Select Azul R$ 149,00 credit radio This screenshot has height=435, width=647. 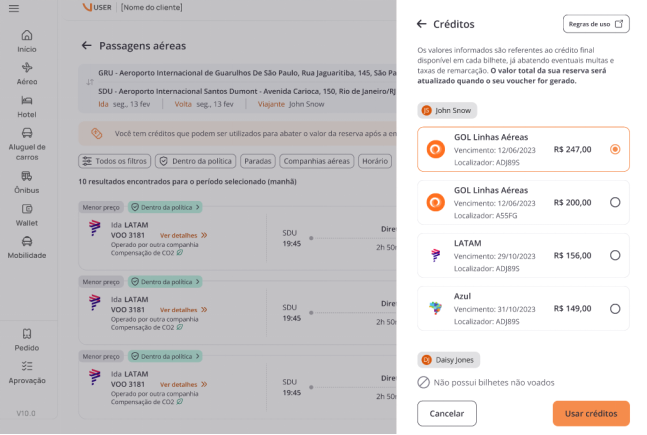[615, 308]
